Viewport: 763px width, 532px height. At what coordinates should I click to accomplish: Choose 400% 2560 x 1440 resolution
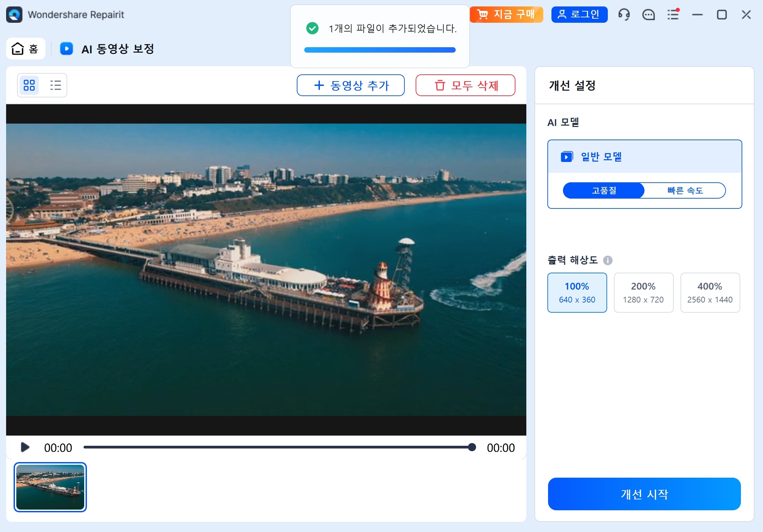tap(710, 293)
